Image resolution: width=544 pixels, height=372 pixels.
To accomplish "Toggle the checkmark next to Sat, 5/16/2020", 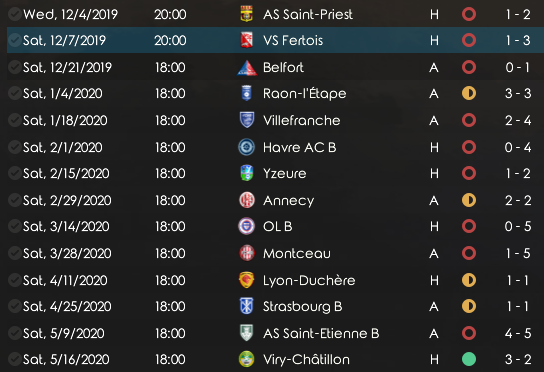I will coord(15,359).
